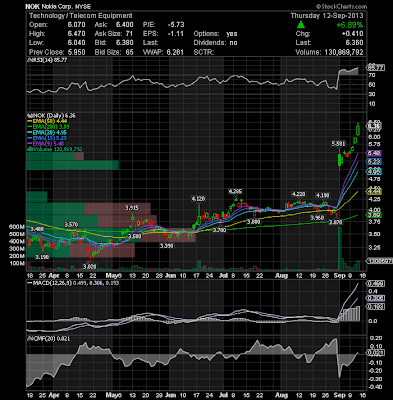Select the Technology / Telecom Equipment sector label
Screen dimensions: 393x400
coord(81,16)
